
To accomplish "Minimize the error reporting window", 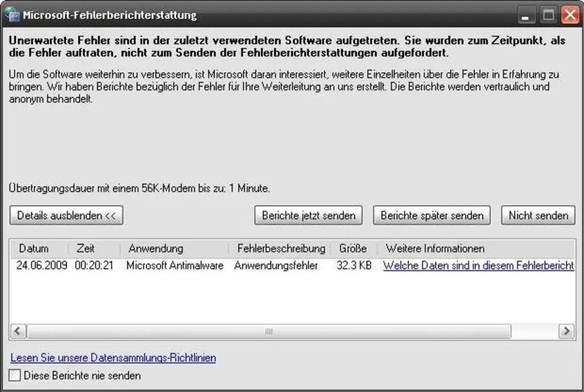I will tap(528, 15).
